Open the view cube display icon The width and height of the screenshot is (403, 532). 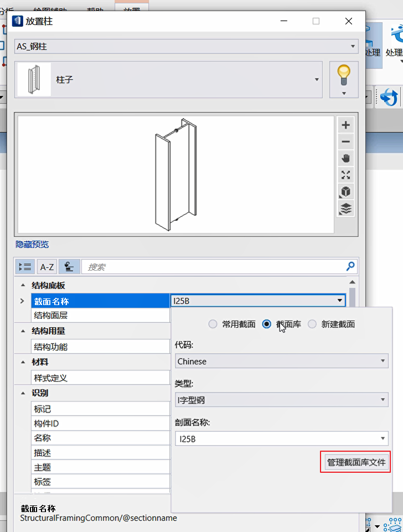[345, 192]
